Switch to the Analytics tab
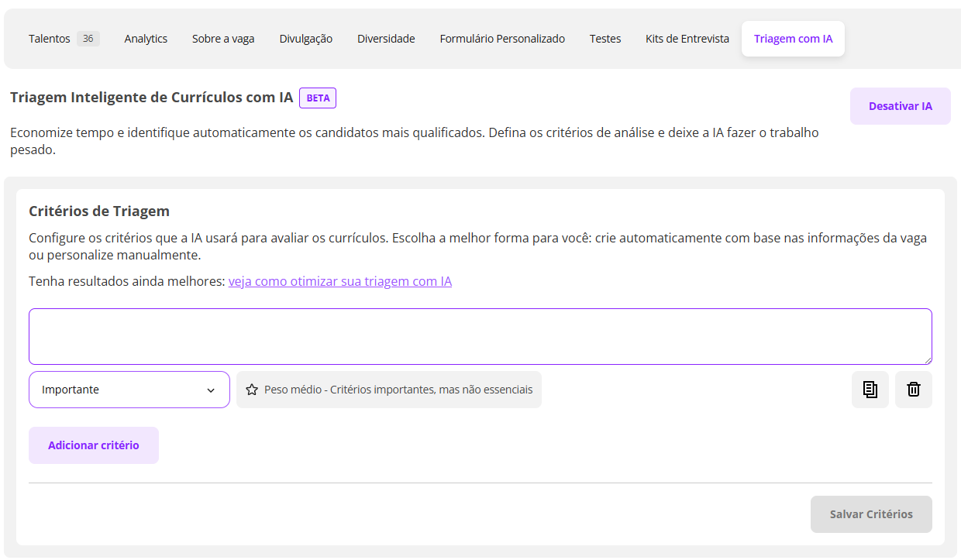Image resolution: width=961 pixels, height=560 pixels. (x=146, y=39)
